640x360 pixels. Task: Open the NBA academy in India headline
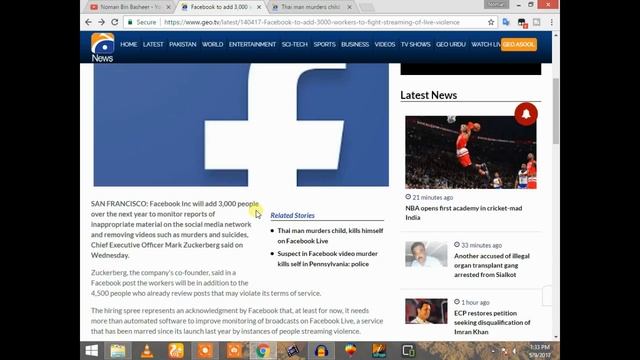coord(464,213)
